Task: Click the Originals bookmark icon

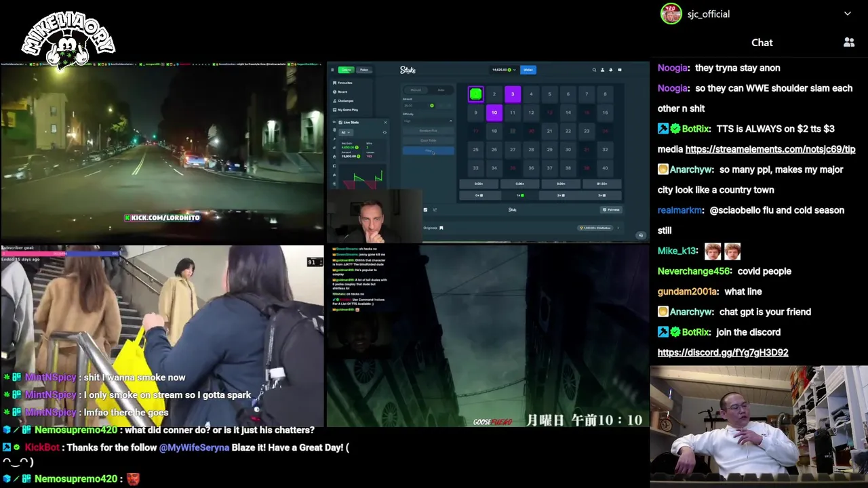Action: pos(441,228)
